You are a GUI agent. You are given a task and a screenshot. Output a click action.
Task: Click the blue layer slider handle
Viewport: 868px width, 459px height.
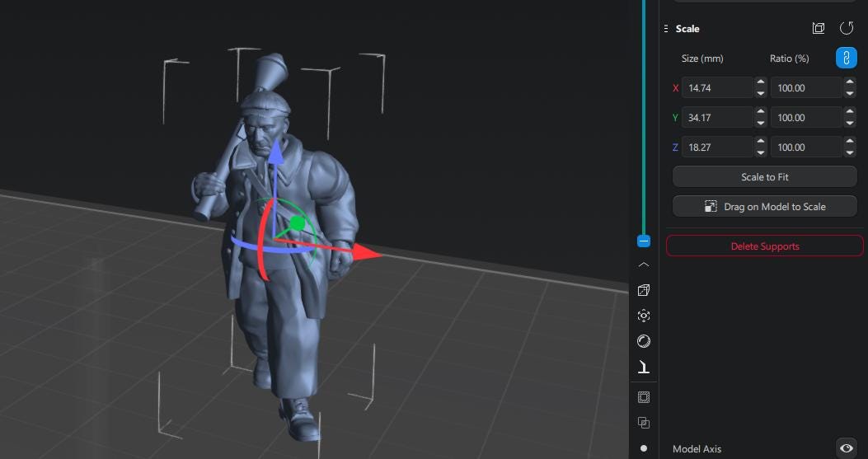(x=643, y=241)
